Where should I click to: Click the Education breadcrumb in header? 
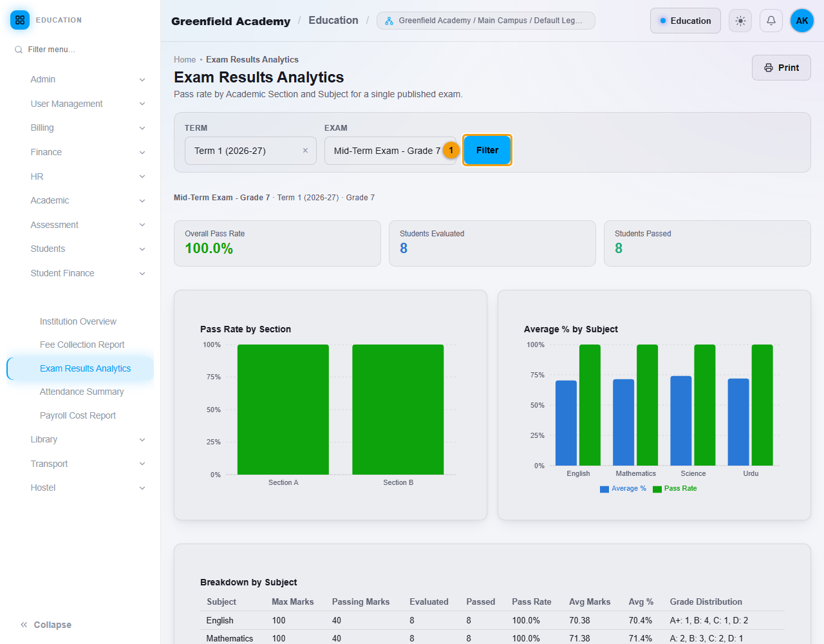[x=333, y=21]
